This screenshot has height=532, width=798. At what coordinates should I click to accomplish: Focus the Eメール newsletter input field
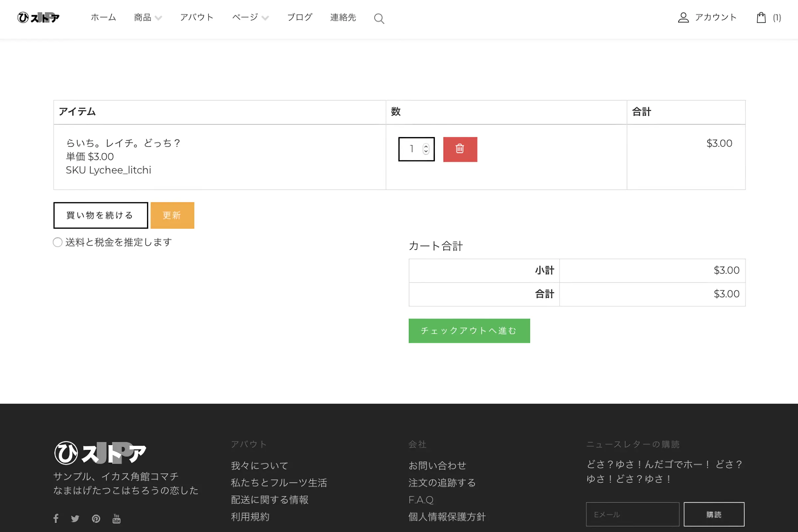[x=632, y=514]
